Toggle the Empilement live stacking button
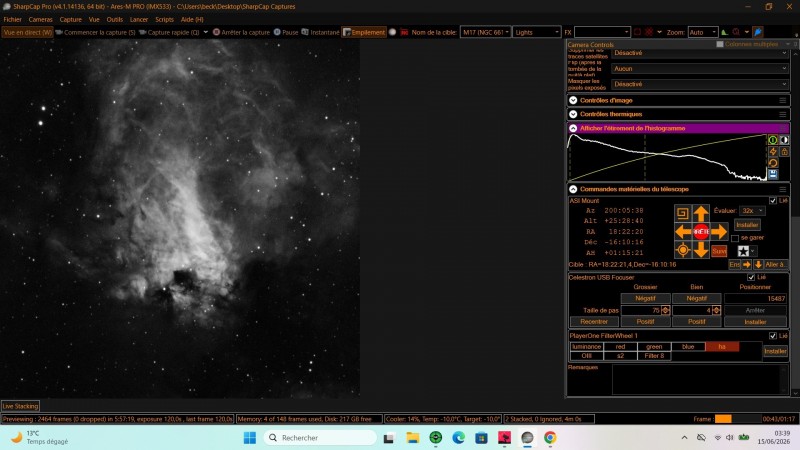Screen dimensions: 800x450 pyautogui.click(x=364, y=32)
